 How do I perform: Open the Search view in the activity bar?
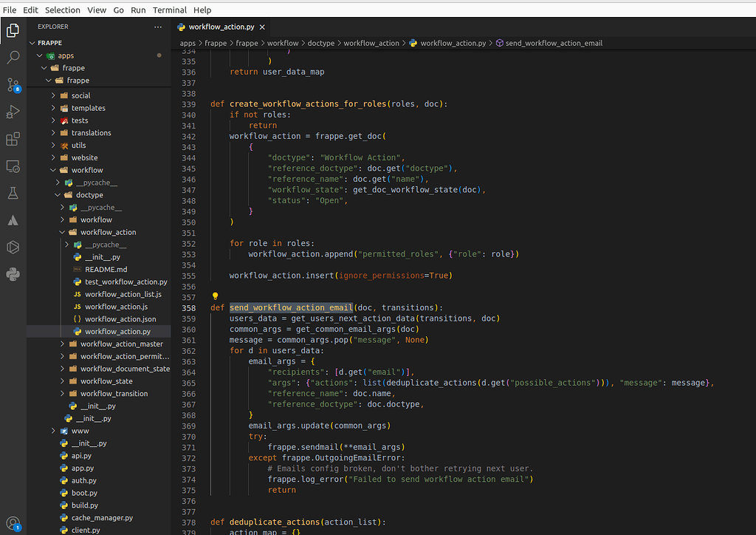click(x=13, y=58)
